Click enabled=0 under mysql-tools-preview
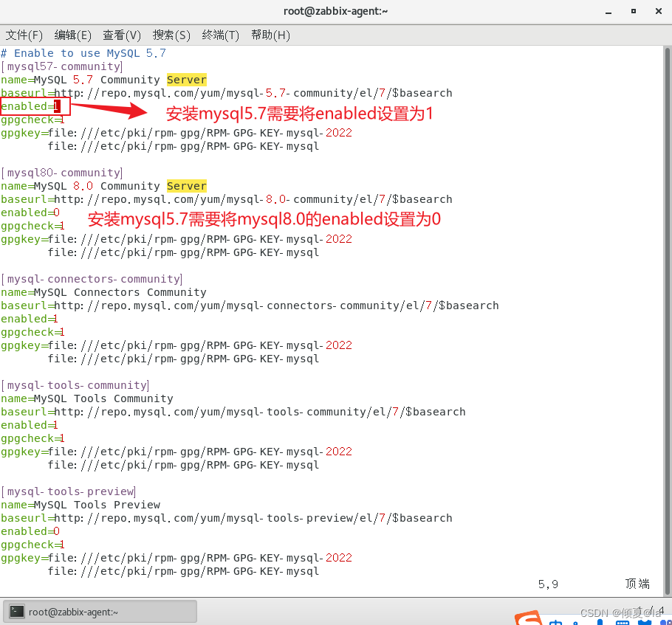 click(30, 531)
